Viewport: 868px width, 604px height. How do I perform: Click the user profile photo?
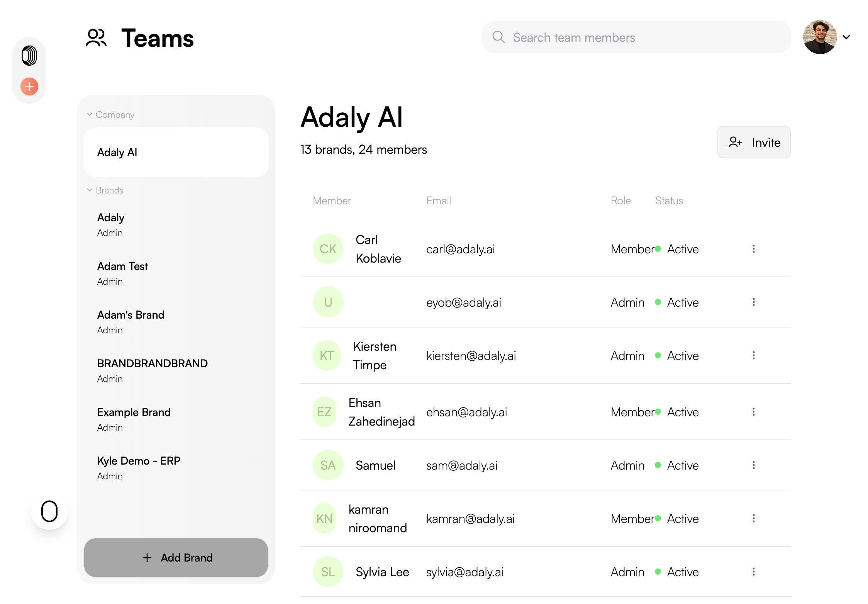point(820,37)
